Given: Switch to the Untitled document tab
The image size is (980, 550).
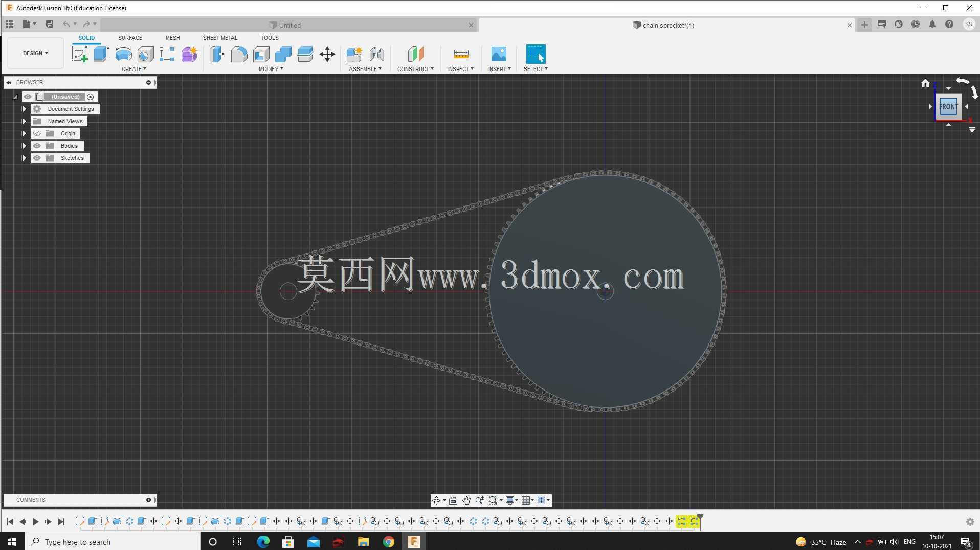Looking at the screenshot, I should [x=289, y=25].
